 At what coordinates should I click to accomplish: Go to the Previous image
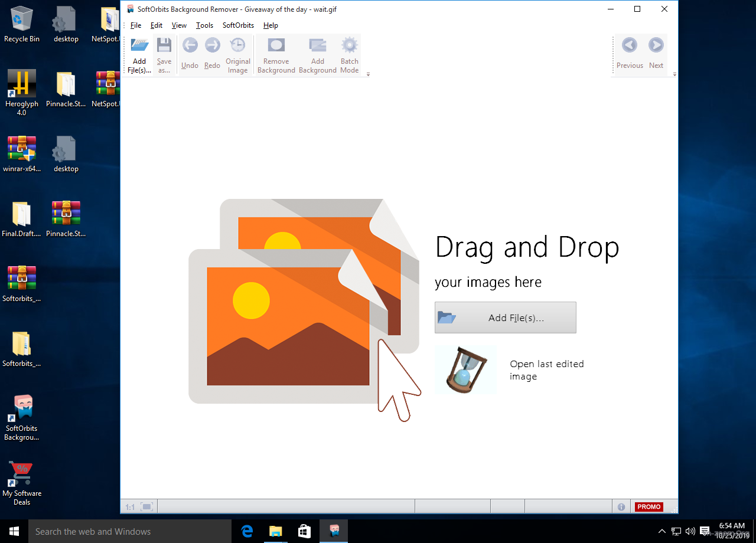click(x=630, y=53)
